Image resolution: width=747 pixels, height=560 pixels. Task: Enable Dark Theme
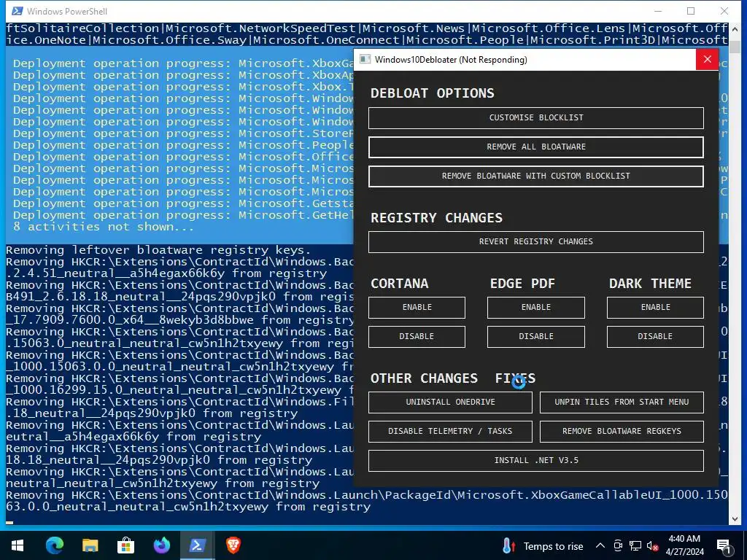coord(655,308)
